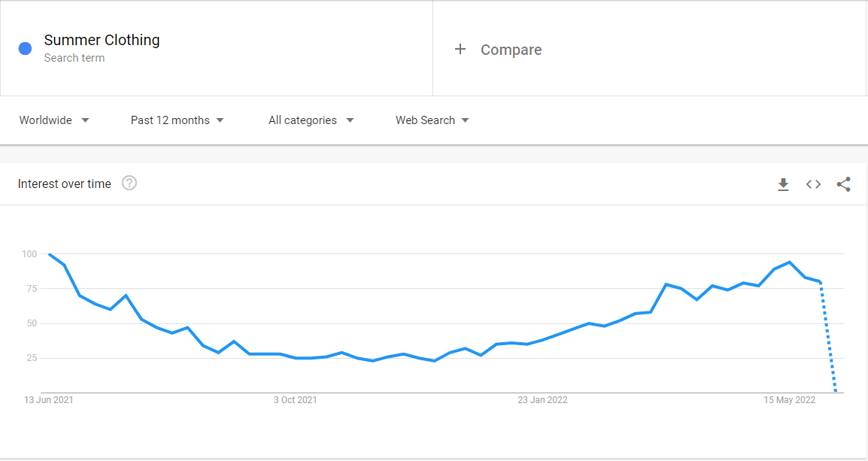Click the 15 May 2022 axis label
The width and height of the screenshot is (868, 461).
789,400
